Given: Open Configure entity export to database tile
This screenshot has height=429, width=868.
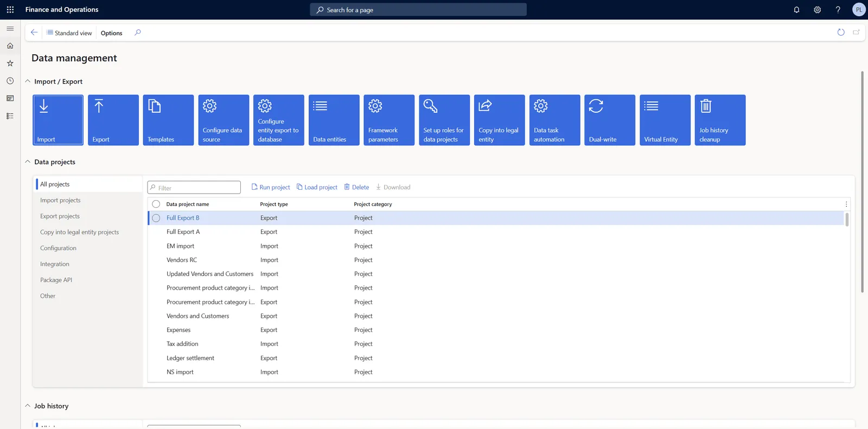Looking at the screenshot, I should (x=279, y=120).
